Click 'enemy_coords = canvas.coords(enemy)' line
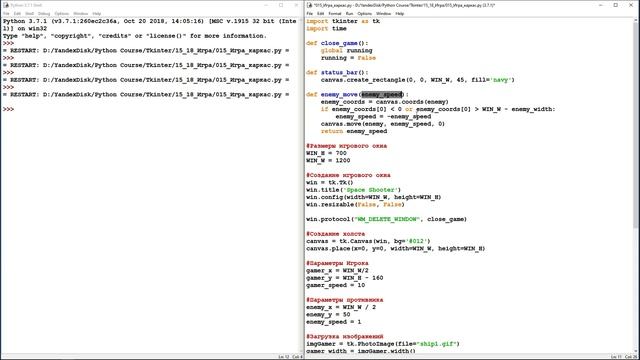The height and width of the screenshot is (360, 640). point(384,102)
